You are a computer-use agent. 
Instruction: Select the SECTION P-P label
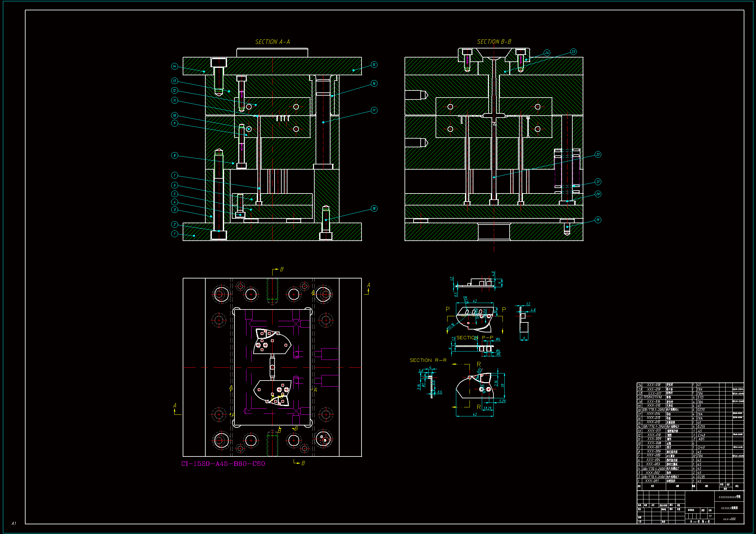(x=474, y=338)
